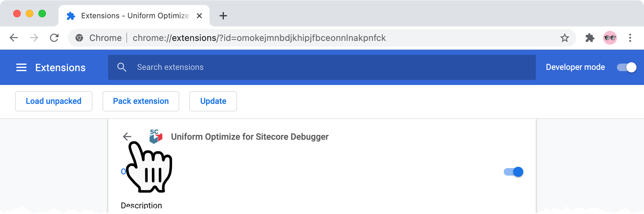This screenshot has width=644, height=214.
Task: Click Load unpacked button
Action: point(54,101)
